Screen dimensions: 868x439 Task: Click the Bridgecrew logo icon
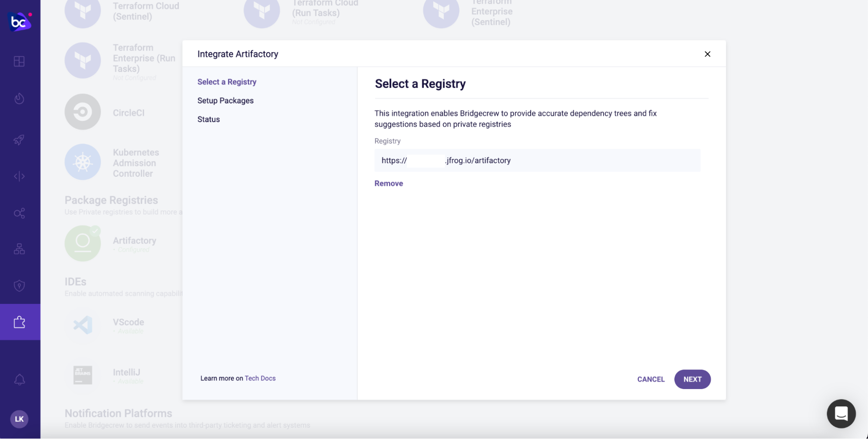[x=20, y=21]
